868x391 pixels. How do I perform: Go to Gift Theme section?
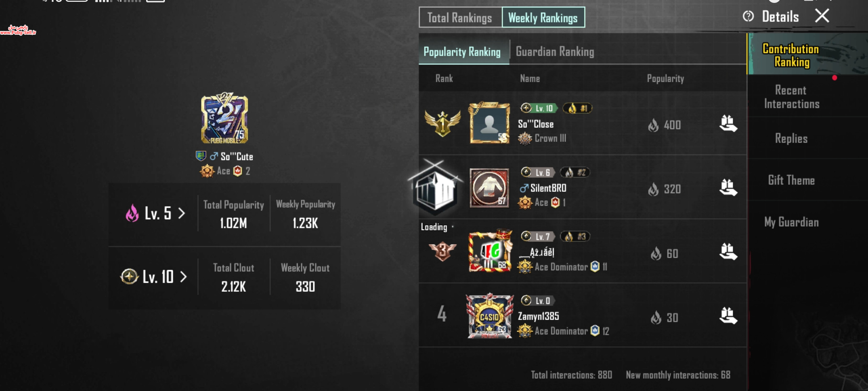click(792, 180)
